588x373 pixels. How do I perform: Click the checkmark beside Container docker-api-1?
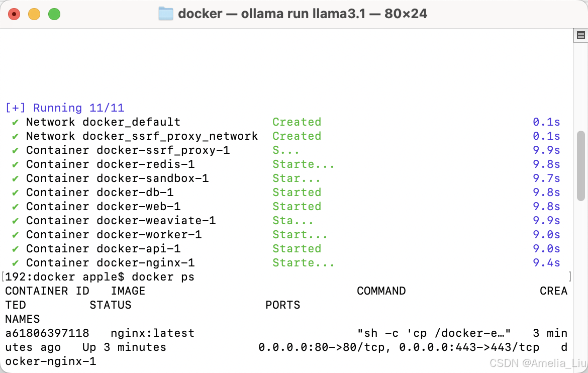pyautogui.click(x=16, y=249)
